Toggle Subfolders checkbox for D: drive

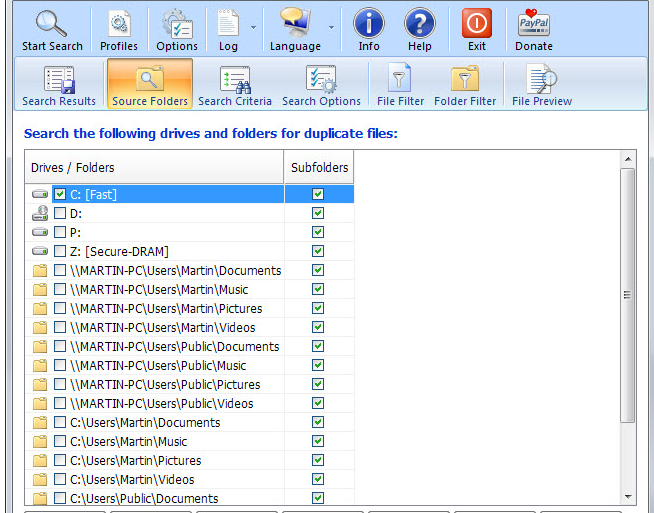pos(318,213)
